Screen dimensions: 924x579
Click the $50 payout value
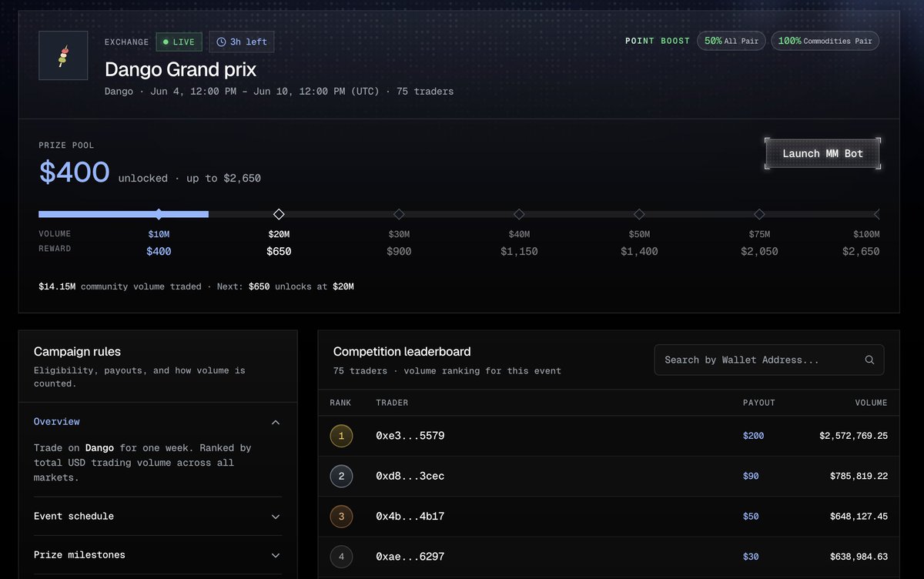pos(751,516)
